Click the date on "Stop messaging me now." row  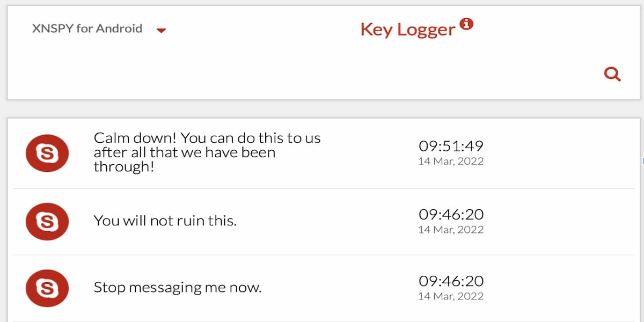click(x=451, y=296)
